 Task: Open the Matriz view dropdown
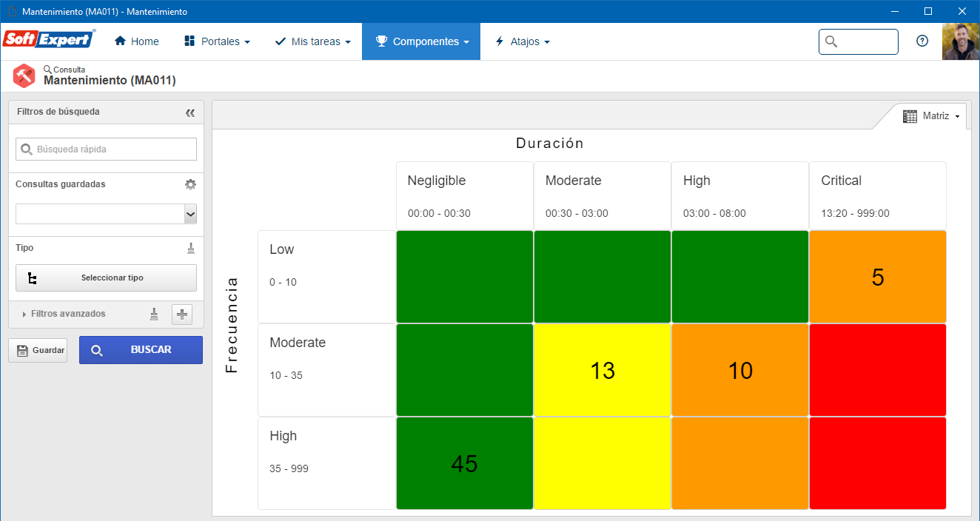tap(931, 116)
